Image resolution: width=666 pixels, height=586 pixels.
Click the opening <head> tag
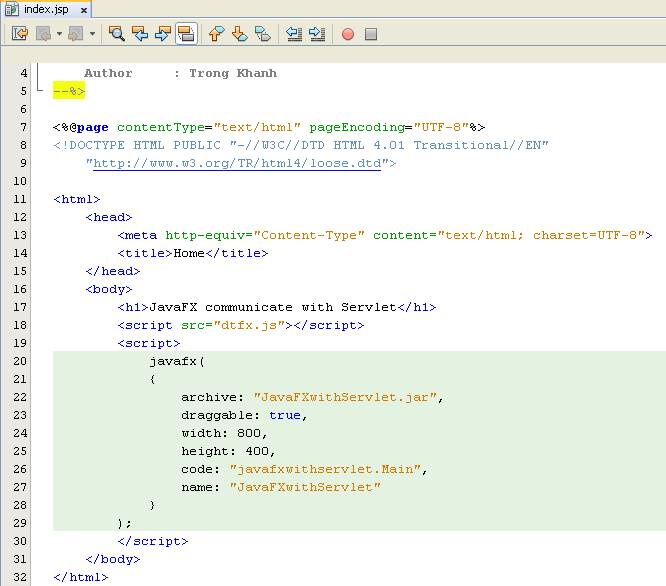tap(109, 217)
